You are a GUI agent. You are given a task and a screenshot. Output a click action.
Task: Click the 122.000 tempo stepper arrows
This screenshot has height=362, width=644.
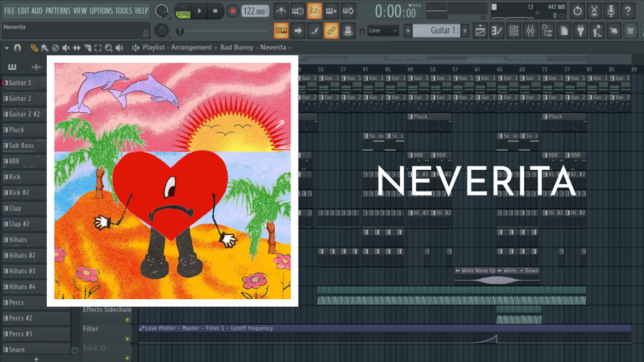(267, 11)
